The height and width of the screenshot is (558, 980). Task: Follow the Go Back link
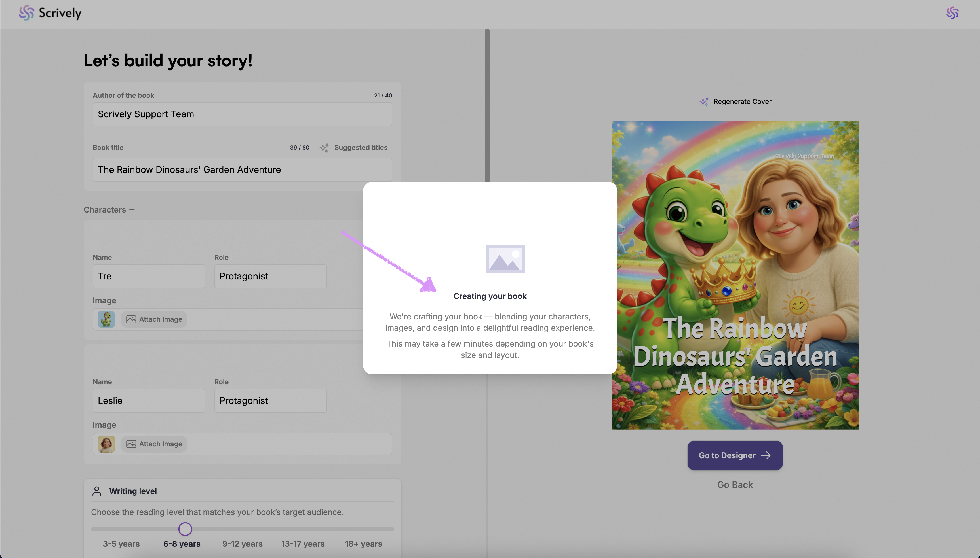pos(735,485)
